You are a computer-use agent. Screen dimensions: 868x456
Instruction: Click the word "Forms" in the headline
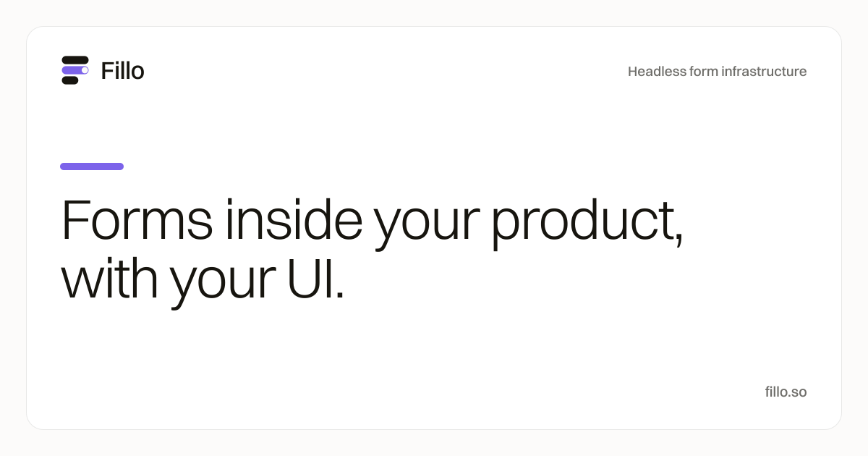coord(137,219)
